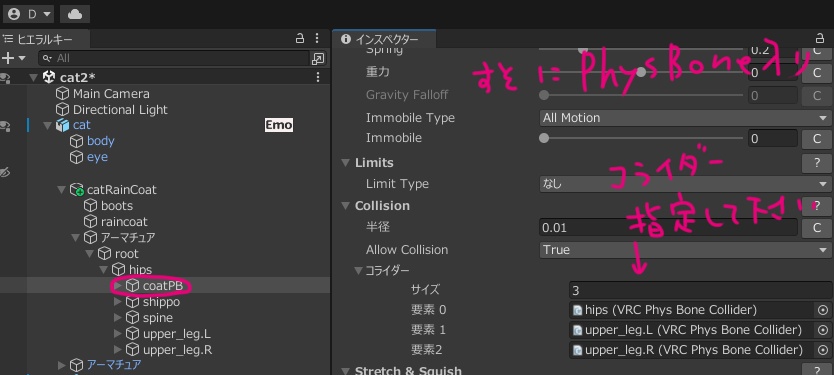Select Directional Light in the hierarchy

click(120, 110)
